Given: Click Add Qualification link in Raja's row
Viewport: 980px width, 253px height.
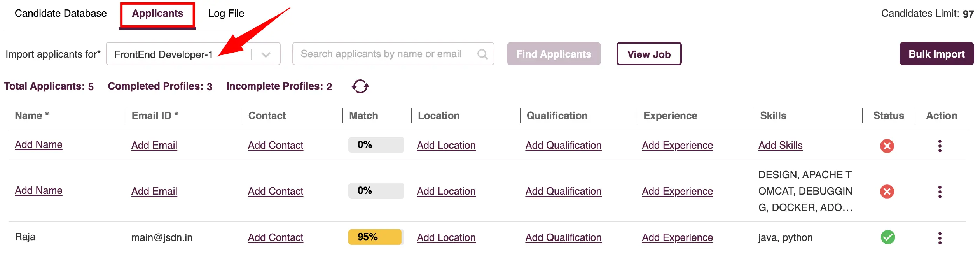Looking at the screenshot, I should pyautogui.click(x=563, y=237).
